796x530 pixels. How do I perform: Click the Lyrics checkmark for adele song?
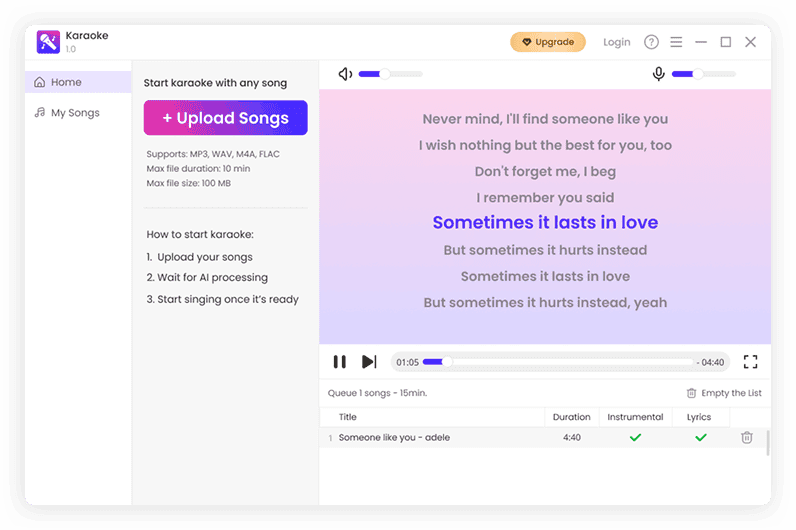click(x=701, y=437)
